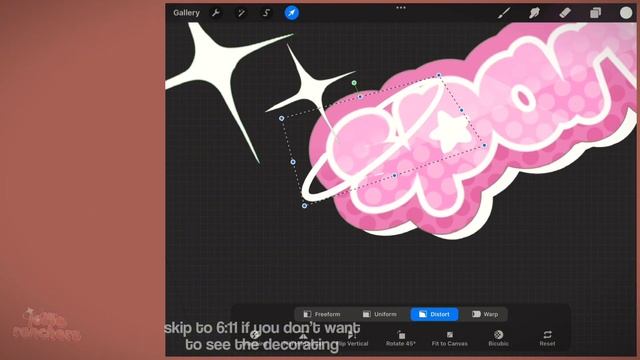640x360 pixels.
Task: Select the Paint brush tool
Action: (504, 13)
